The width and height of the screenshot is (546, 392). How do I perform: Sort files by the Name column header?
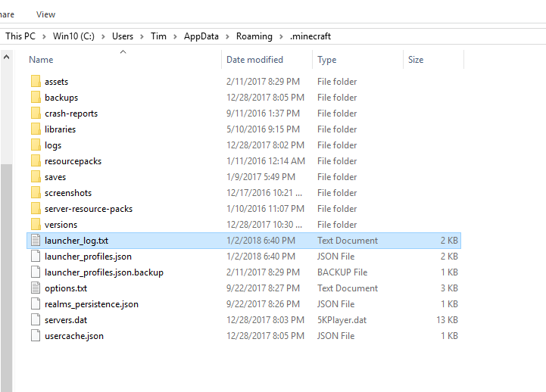point(41,60)
